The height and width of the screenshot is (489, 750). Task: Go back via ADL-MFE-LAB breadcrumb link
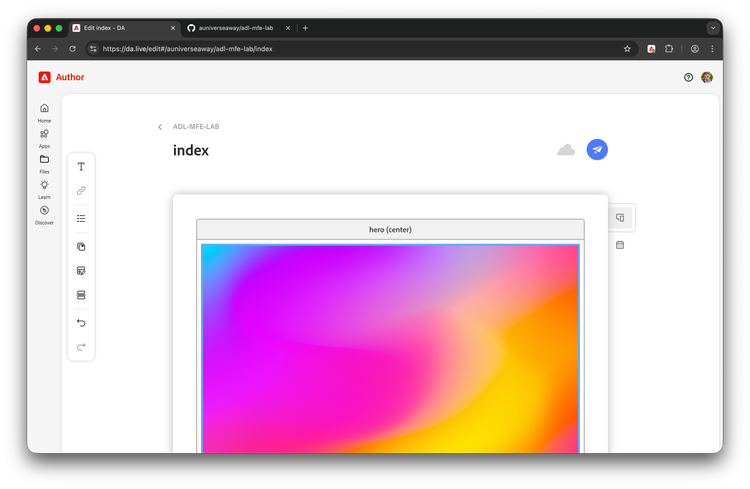(x=195, y=127)
